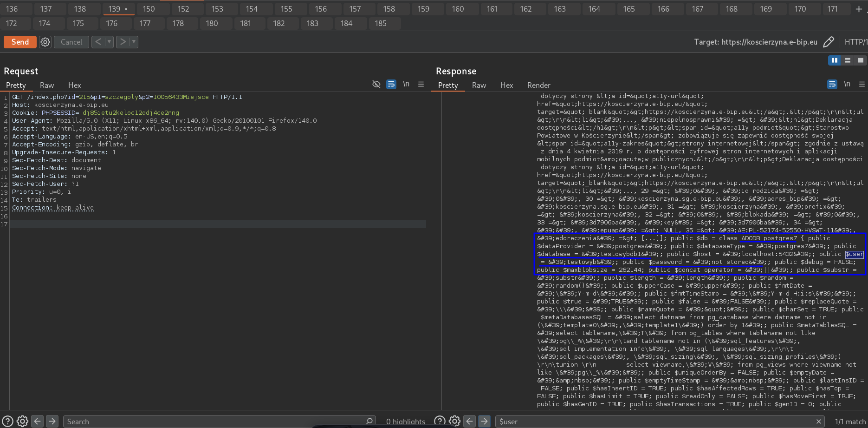
Task: Toggle \n newline display in Request
Action: coord(406,84)
